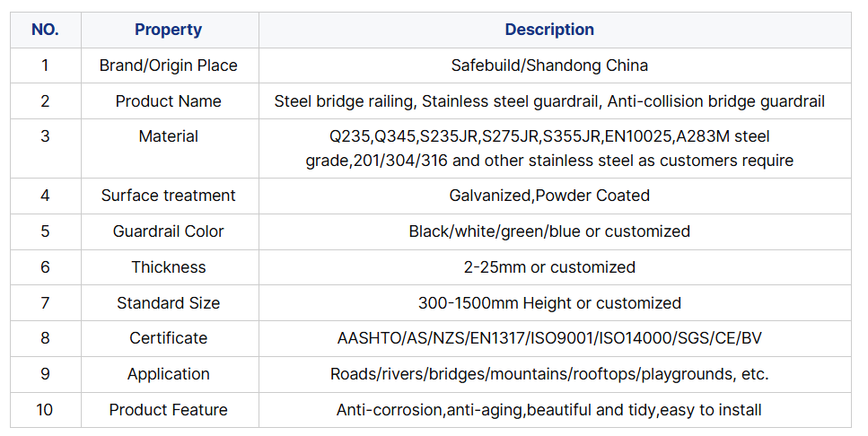
Task: Select the Surface treatment cell
Action: click(x=169, y=196)
